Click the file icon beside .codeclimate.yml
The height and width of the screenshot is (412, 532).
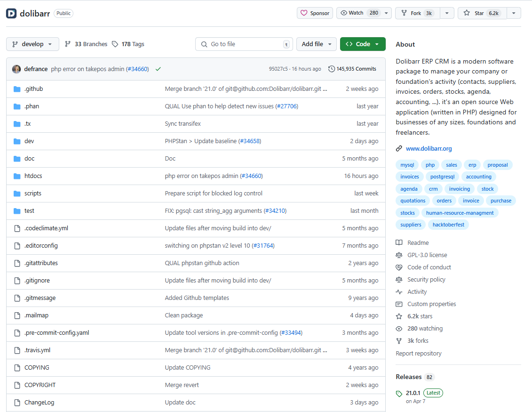(17, 228)
